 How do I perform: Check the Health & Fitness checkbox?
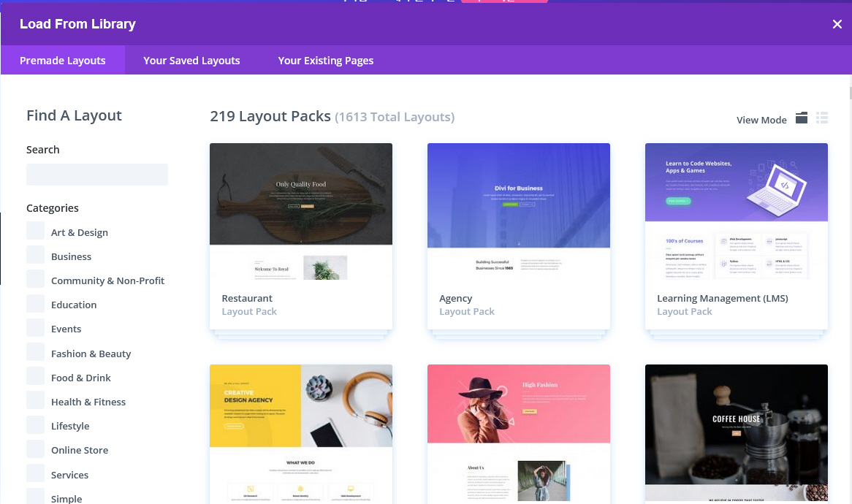tap(35, 400)
